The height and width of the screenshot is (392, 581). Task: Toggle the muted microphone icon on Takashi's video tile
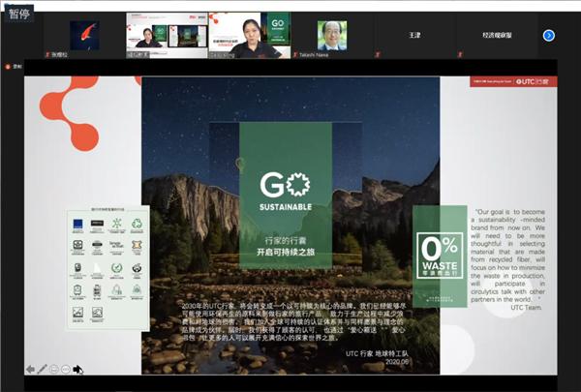point(295,55)
